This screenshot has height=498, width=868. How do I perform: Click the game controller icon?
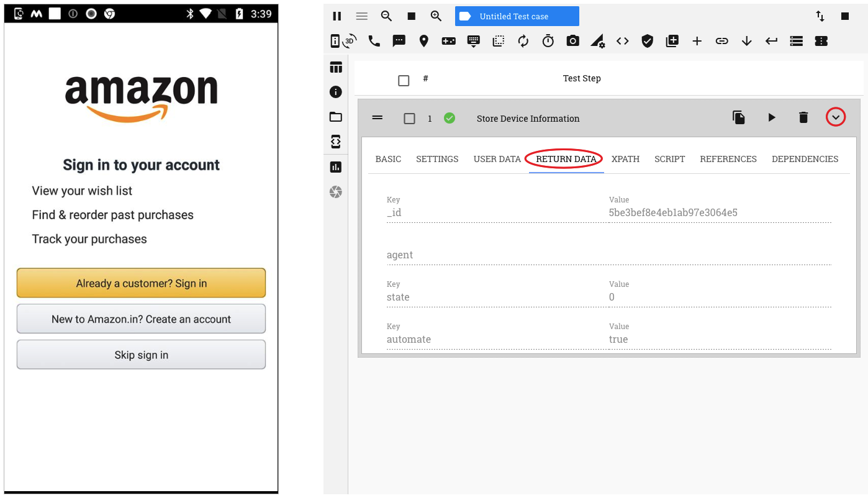tap(449, 41)
